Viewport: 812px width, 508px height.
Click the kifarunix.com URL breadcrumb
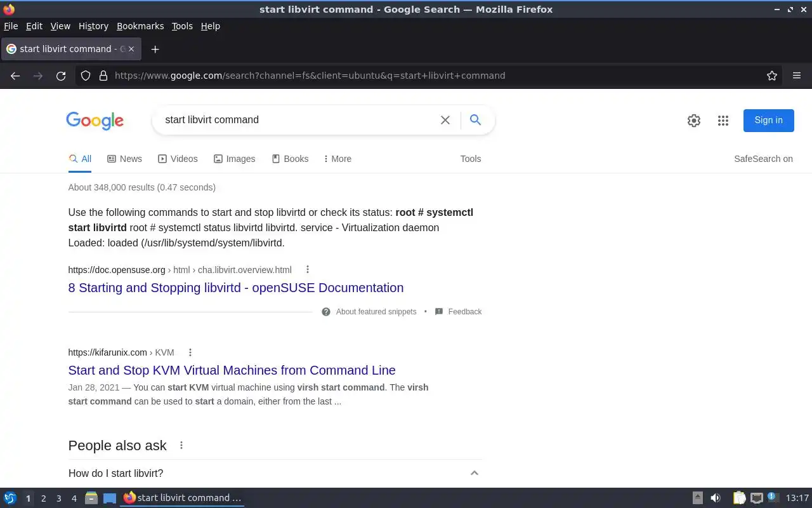121,352
